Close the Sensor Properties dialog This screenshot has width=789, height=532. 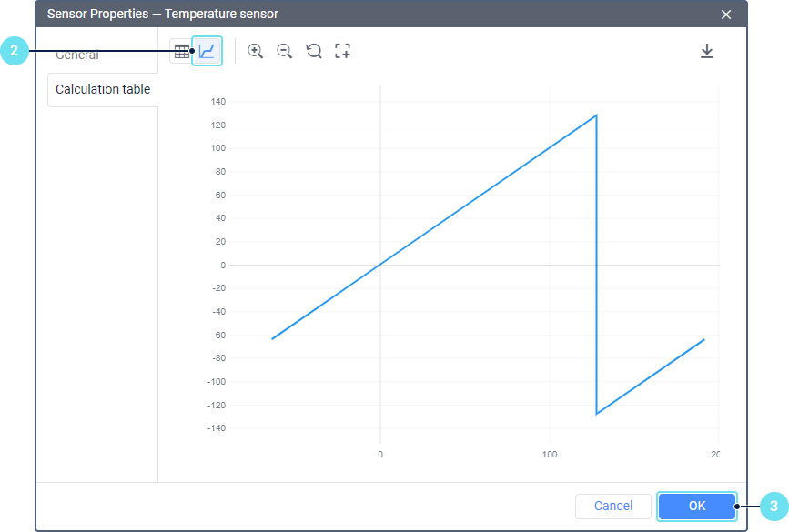726,15
